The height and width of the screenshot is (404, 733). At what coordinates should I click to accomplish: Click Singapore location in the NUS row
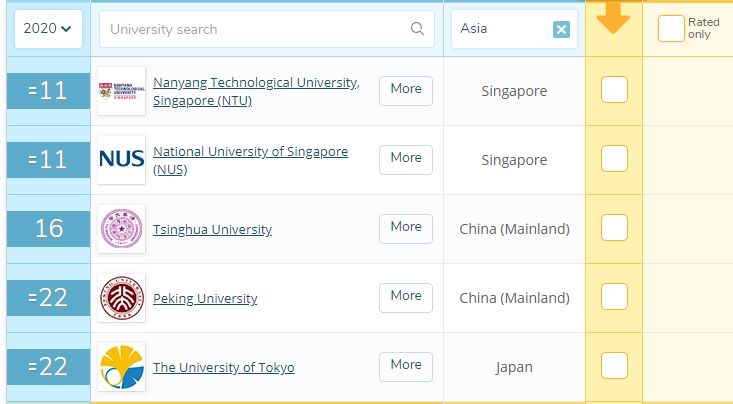point(514,160)
